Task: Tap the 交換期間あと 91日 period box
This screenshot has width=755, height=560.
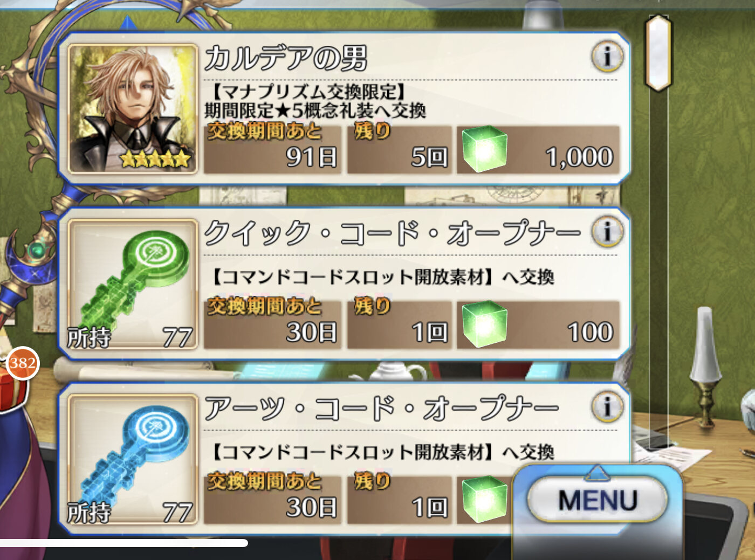Action: [272, 149]
